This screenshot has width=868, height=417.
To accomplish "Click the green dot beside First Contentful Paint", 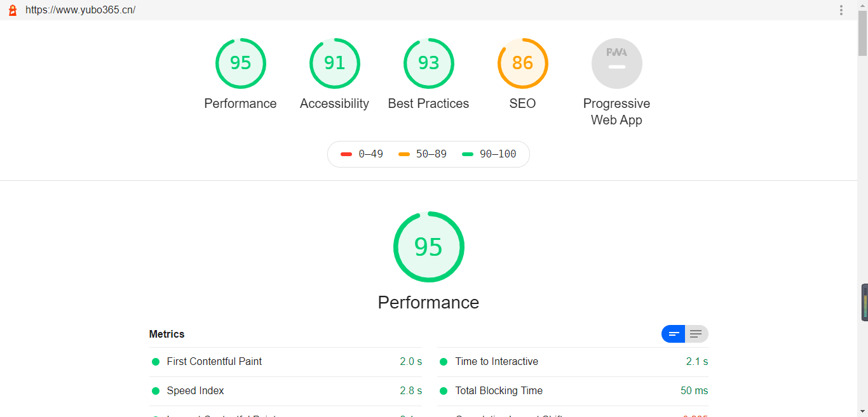I will coord(155,362).
